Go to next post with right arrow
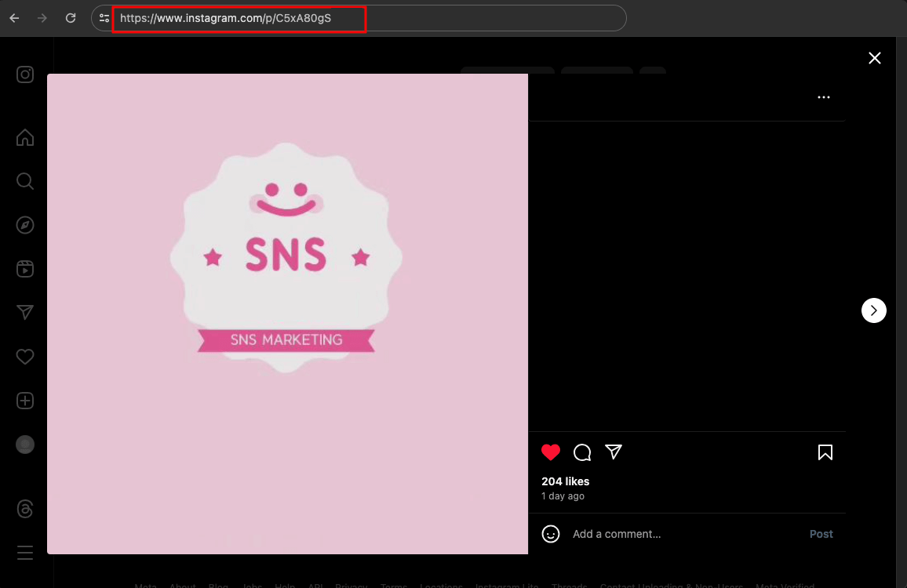Screen dimensions: 907x588 click(x=873, y=310)
